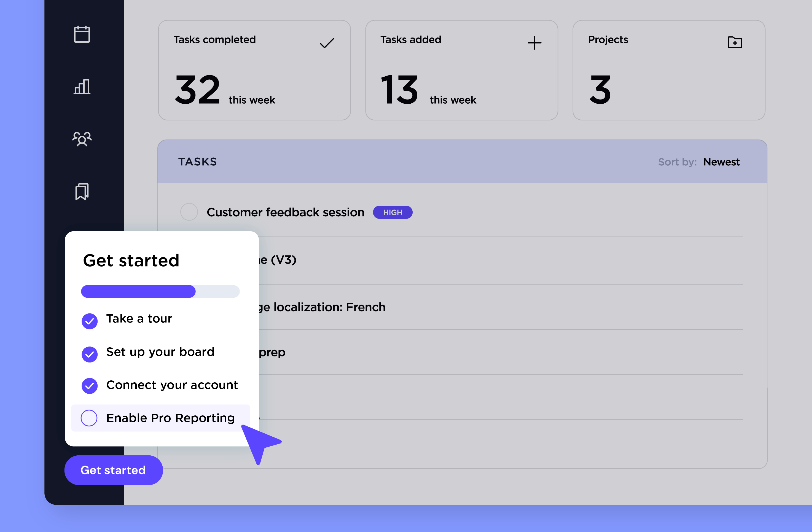The height and width of the screenshot is (532, 812).
Task: Click the HIGH priority badge
Action: tap(392, 212)
